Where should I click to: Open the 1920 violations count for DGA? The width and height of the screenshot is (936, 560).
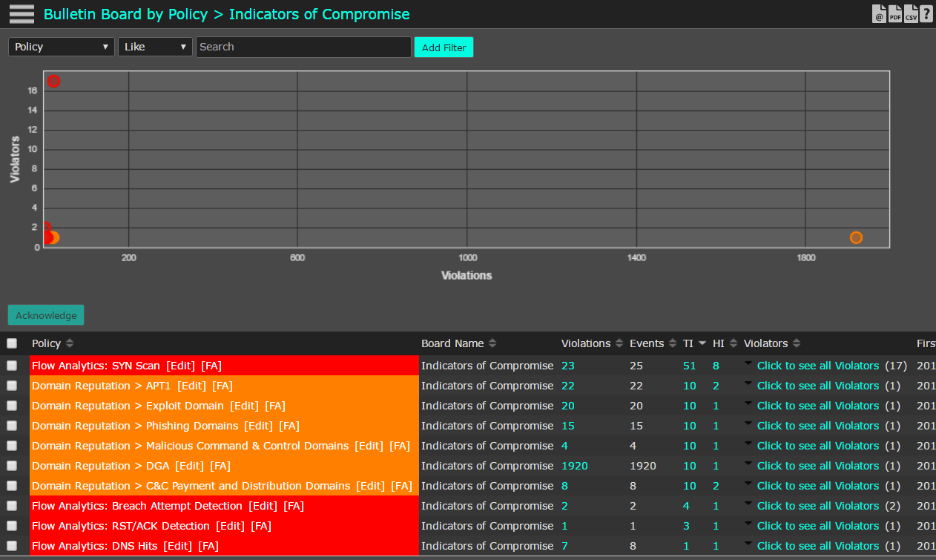click(575, 466)
